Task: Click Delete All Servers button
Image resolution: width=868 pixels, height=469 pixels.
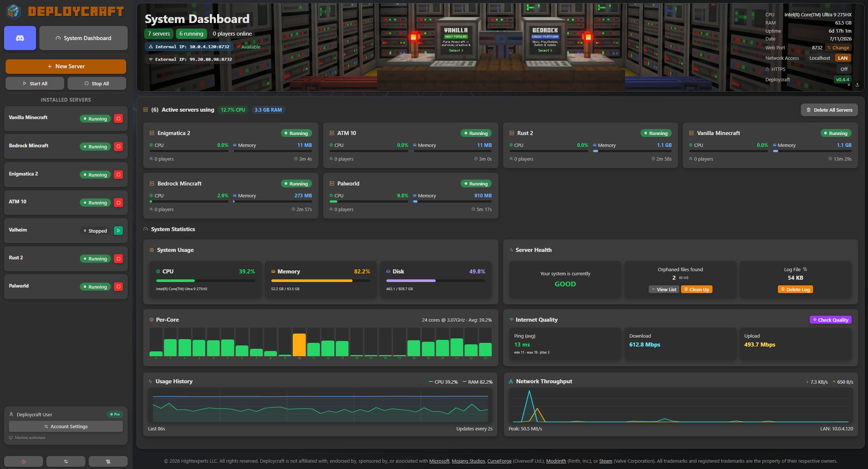Action: (829, 110)
